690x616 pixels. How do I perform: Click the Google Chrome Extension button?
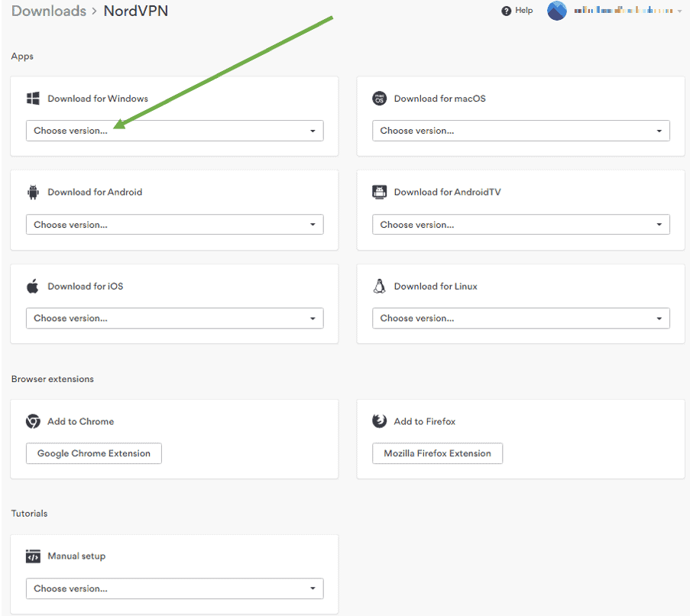[x=94, y=453]
